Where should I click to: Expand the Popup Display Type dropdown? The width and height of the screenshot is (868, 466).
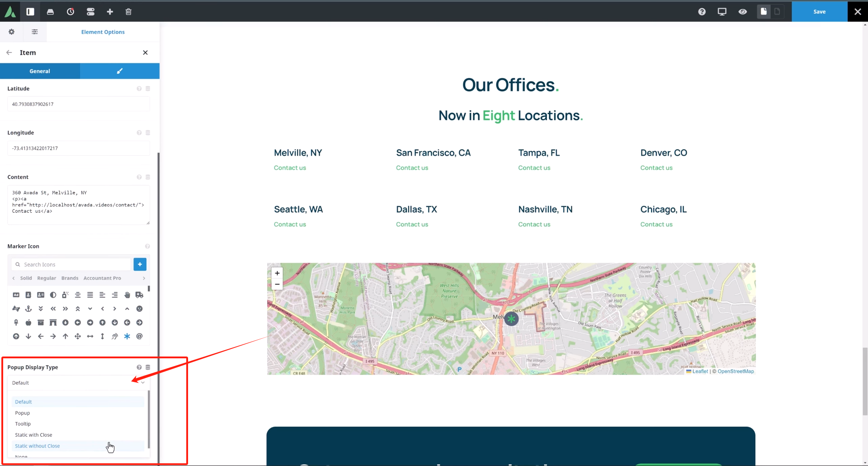click(x=78, y=383)
